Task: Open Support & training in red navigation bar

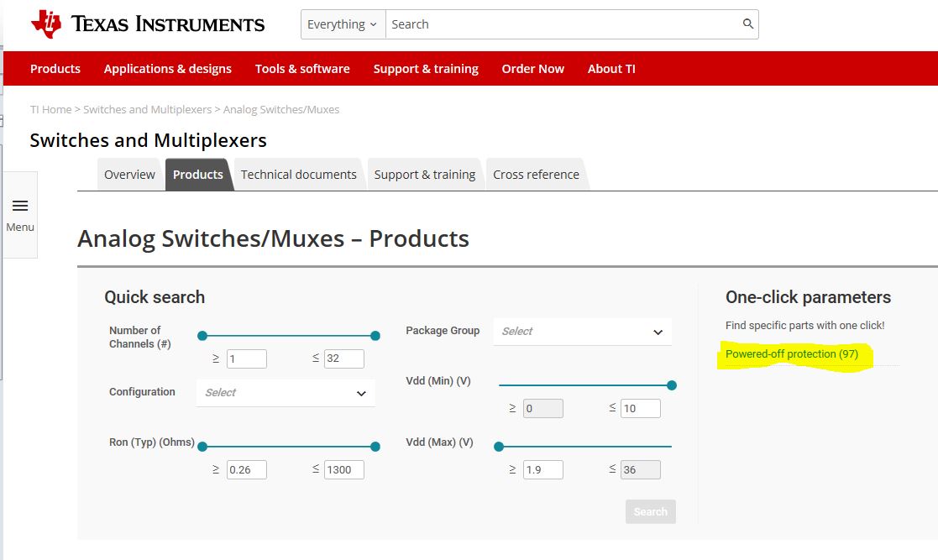Action: point(426,69)
